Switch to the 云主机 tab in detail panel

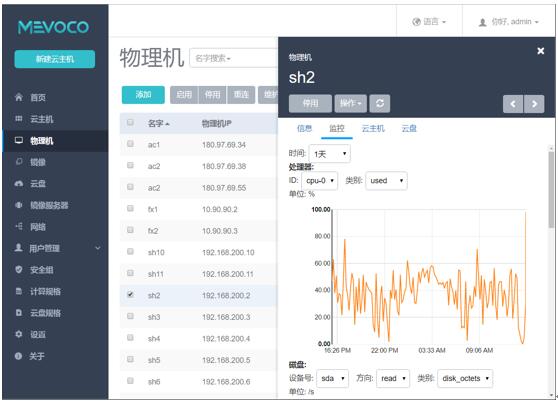click(x=373, y=128)
